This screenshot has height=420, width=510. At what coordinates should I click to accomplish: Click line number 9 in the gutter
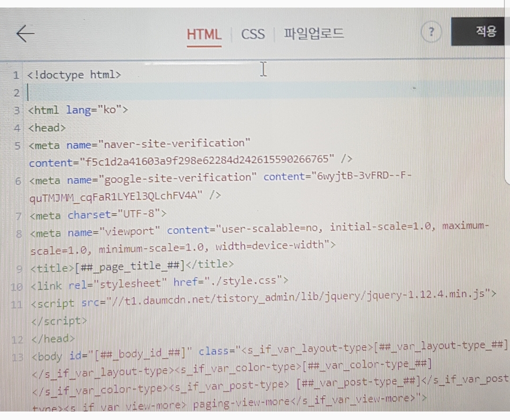(x=19, y=269)
